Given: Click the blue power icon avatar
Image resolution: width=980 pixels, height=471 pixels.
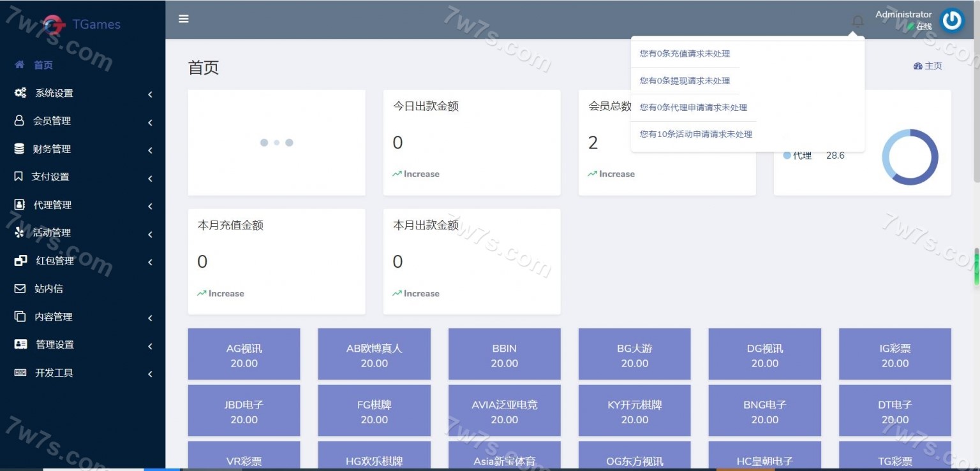Looking at the screenshot, I should [x=952, y=20].
